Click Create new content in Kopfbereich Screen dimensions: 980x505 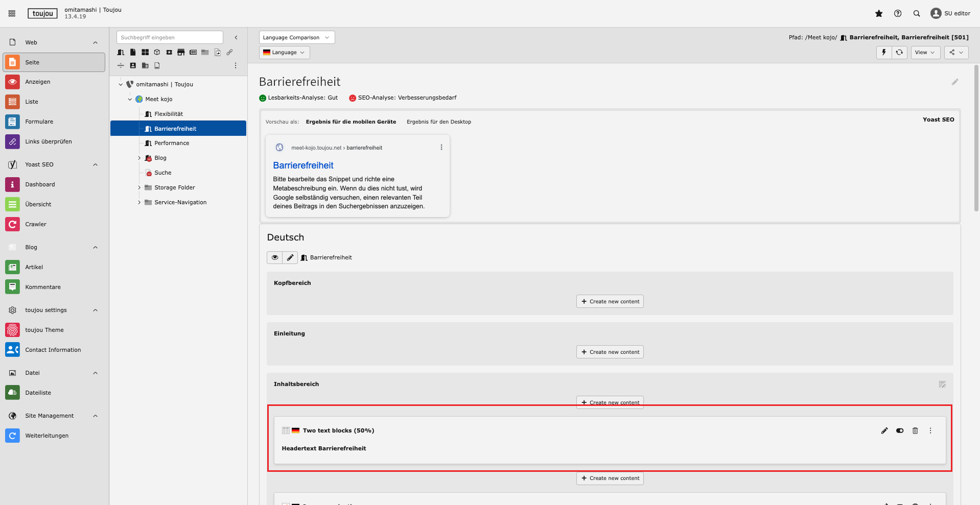coord(610,302)
